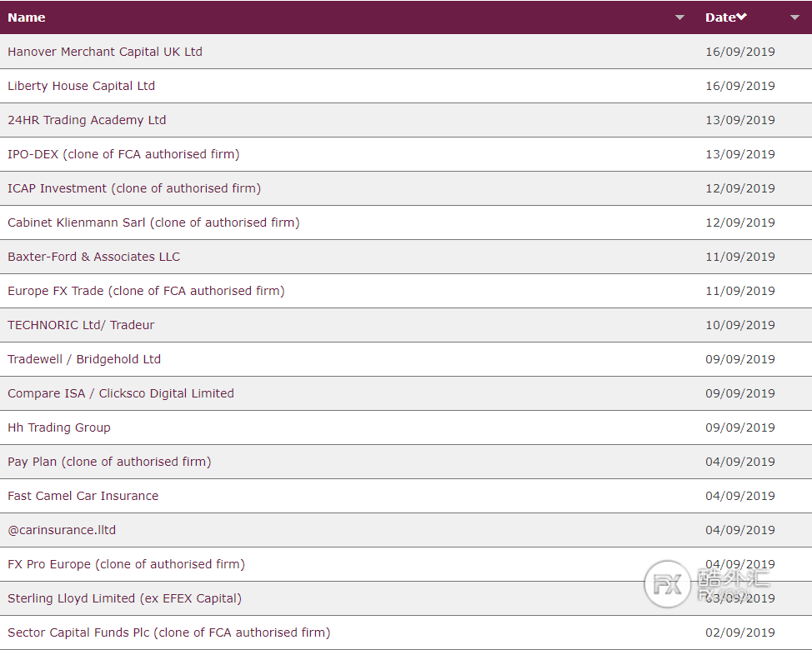Open Tradewell / Bridgehold Ltd entry
812x650 pixels.
pyautogui.click(x=84, y=359)
